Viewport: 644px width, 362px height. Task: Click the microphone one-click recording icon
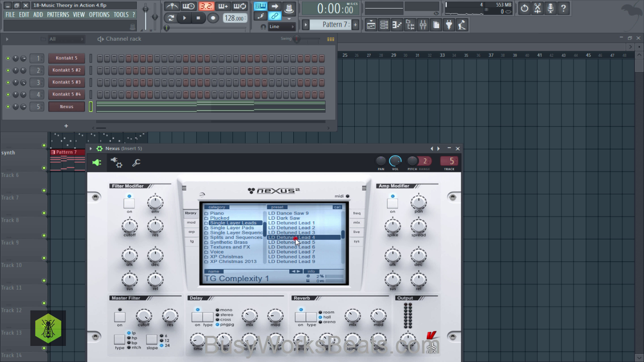550,8
